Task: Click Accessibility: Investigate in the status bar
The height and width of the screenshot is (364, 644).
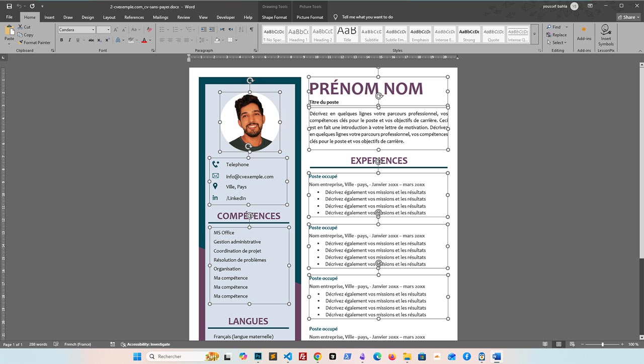Action: (x=145, y=344)
